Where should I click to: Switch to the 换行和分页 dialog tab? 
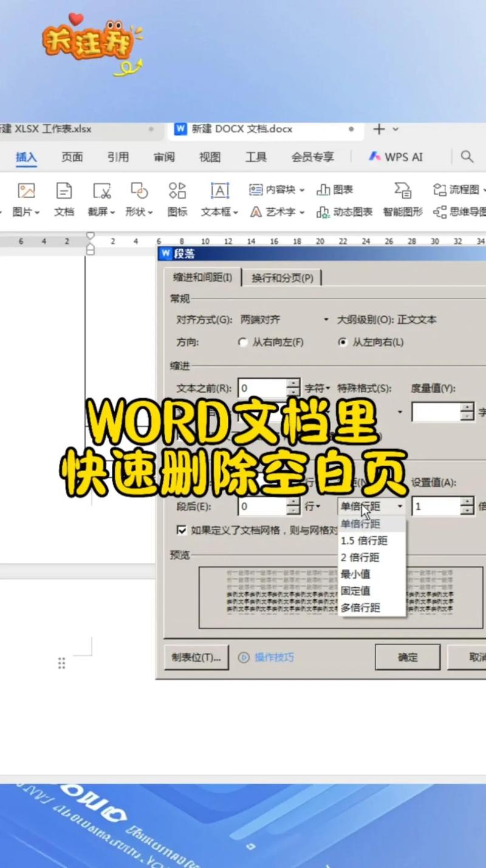pos(282,278)
